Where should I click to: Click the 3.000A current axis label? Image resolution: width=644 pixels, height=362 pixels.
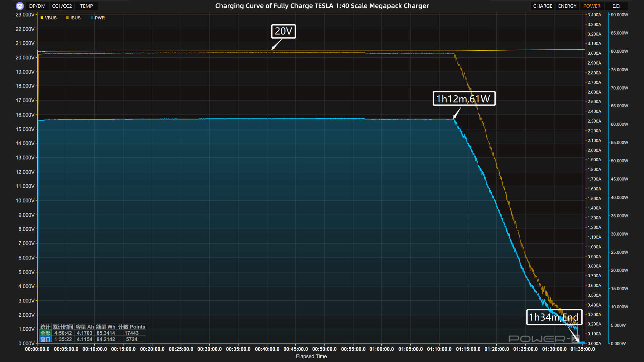594,53
